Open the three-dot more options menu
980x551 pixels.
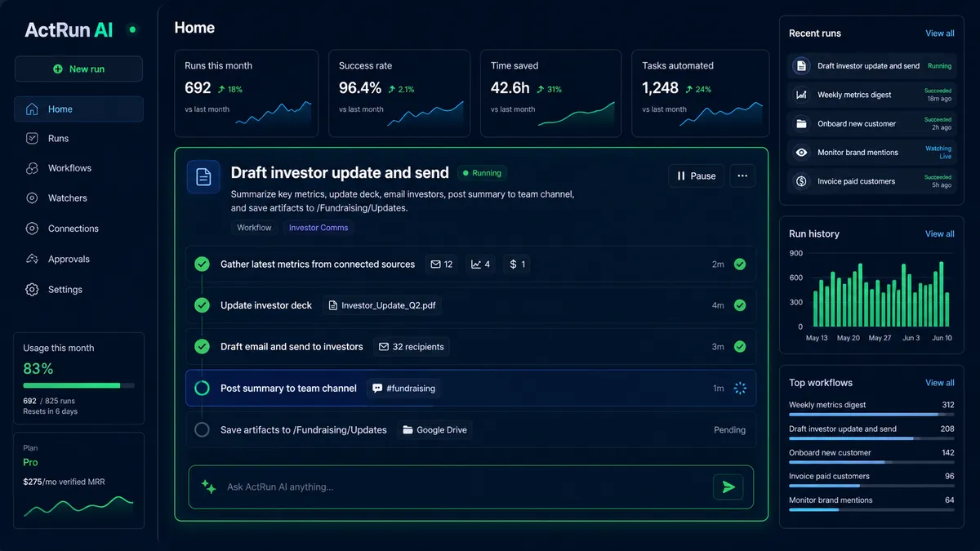[742, 176]
